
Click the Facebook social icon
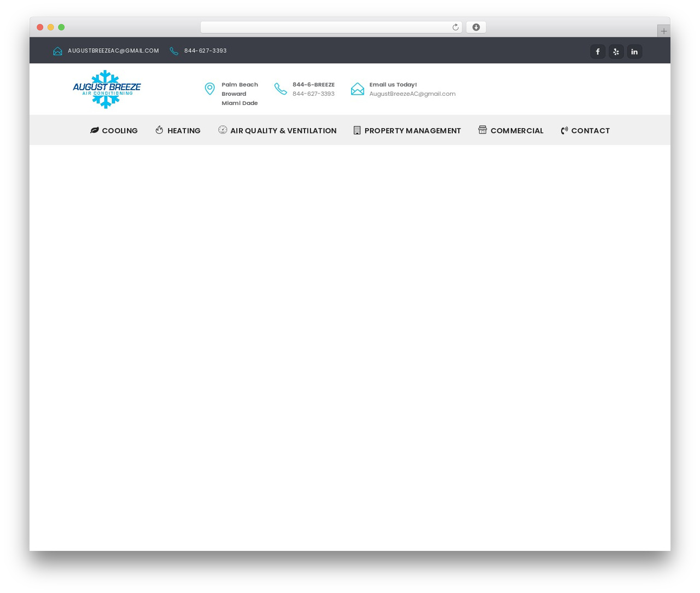pyautogui.click(x=598, y=51)
